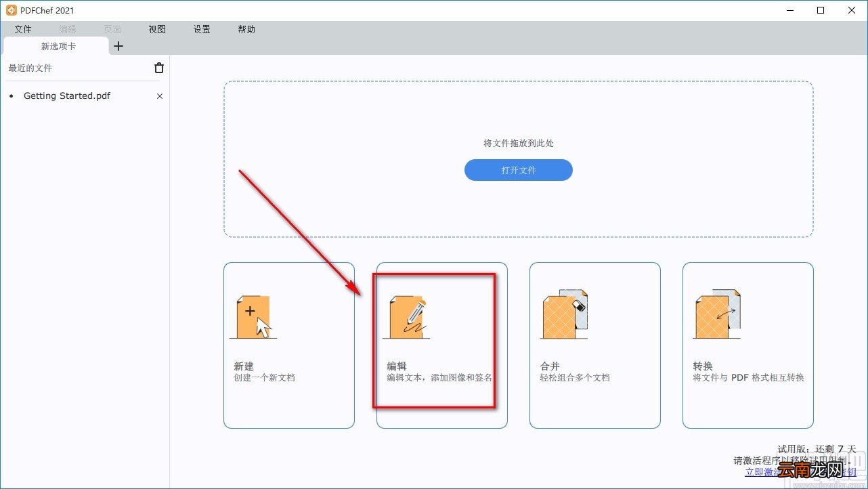Minimize the PDFChef window
Screen dimensions: 868x489
(790, 10)
